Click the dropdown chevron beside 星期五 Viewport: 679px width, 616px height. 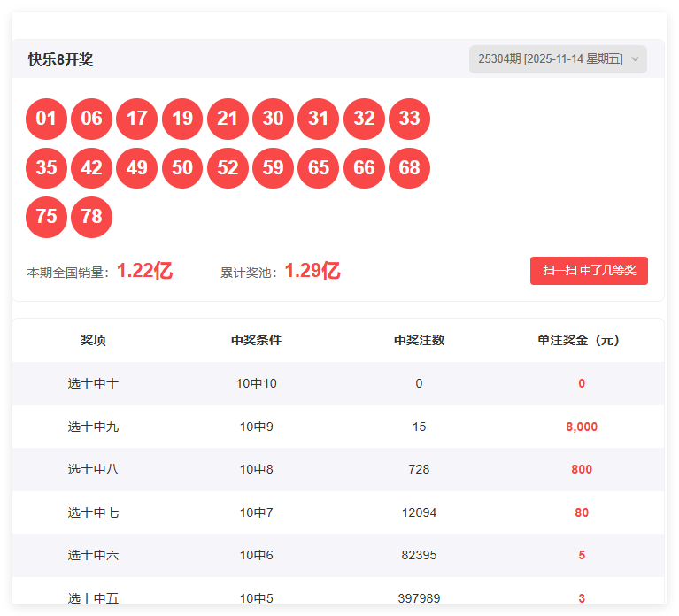pos(635,59)
